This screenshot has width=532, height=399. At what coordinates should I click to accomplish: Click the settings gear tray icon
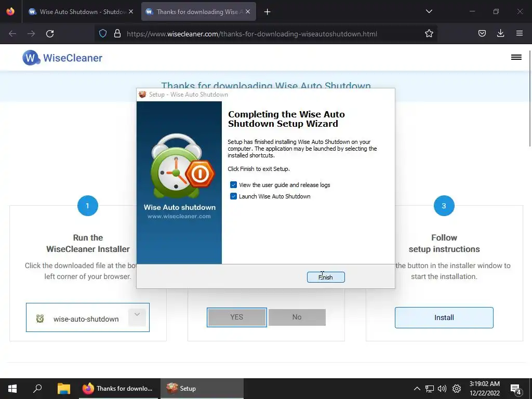[x=457, y=389]
